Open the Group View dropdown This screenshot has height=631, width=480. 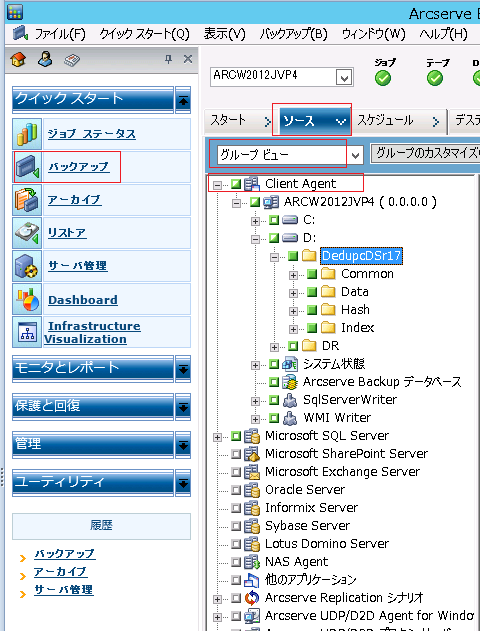355,155
